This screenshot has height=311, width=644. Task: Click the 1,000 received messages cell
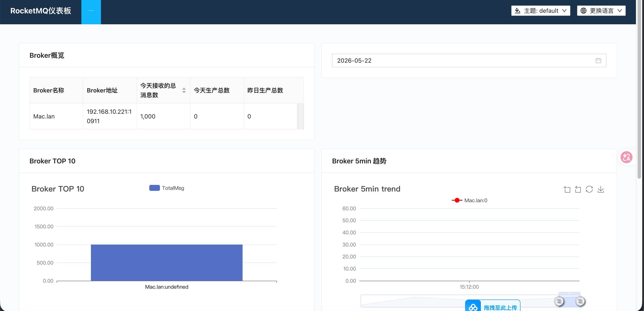[163, 116]
